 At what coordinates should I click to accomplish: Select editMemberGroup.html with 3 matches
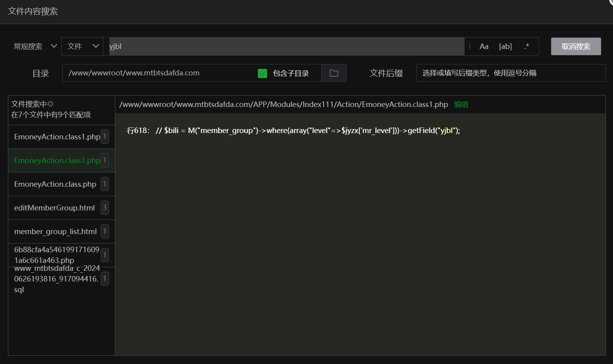point(54,208)
